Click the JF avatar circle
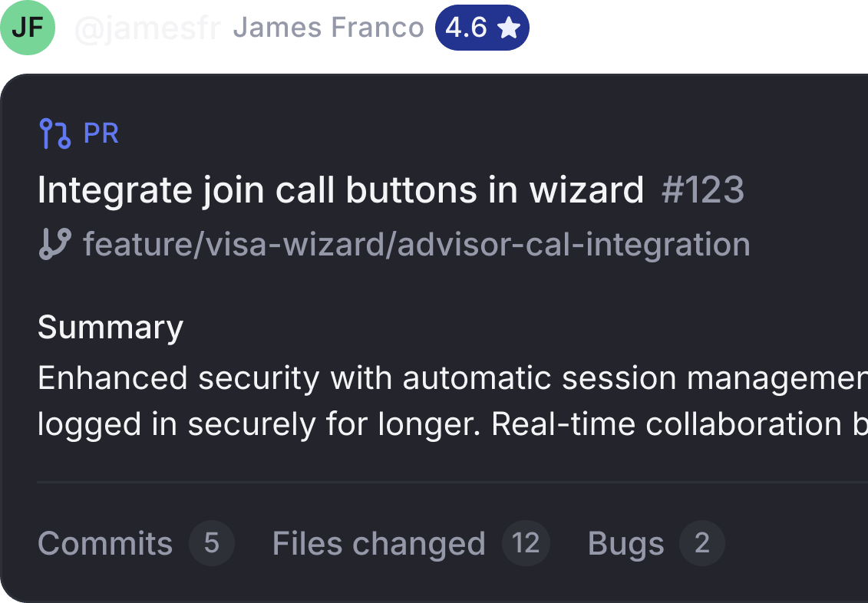This screenshot has width=868, height=603. click(28, 28)
